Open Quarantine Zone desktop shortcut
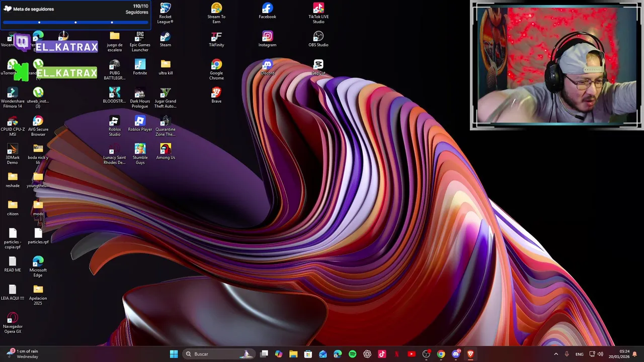 [166, 126]
